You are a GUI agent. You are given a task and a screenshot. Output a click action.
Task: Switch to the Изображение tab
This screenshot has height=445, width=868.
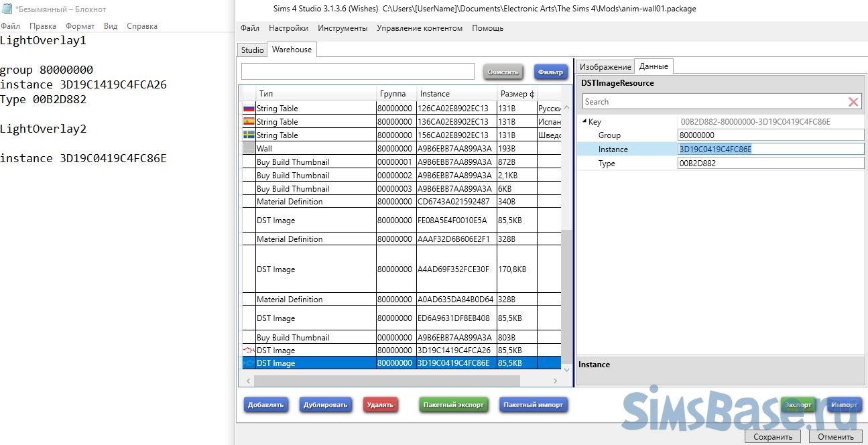coord(605,66)
